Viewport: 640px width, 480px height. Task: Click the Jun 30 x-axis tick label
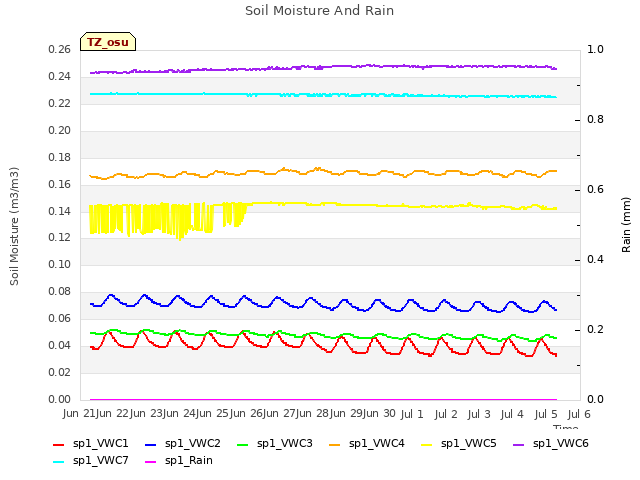380,413
